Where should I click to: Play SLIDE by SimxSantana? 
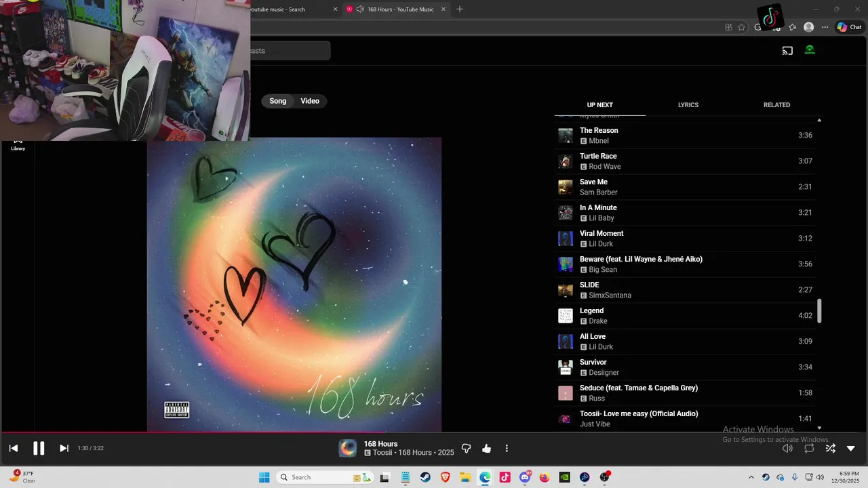tap(685, 290)
